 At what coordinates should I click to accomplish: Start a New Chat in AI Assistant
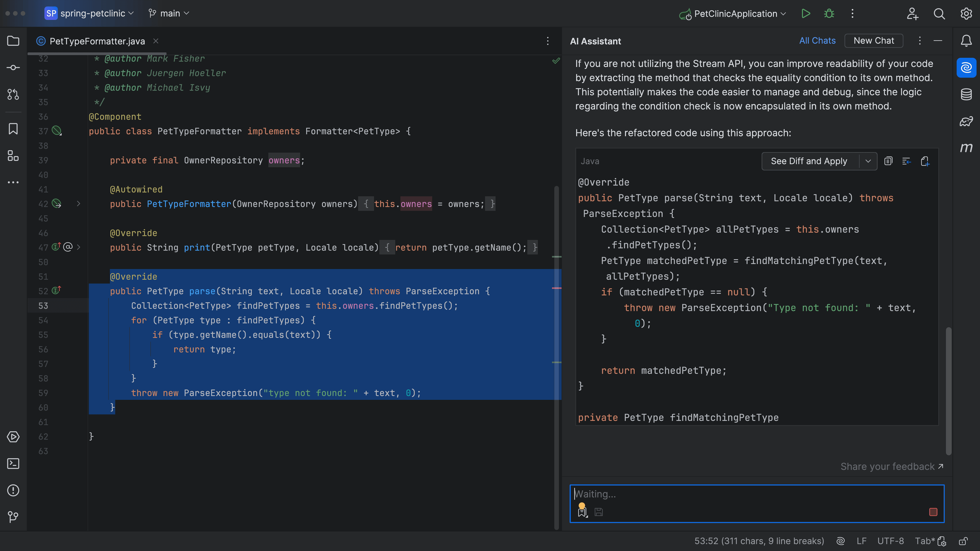(874, 40)
